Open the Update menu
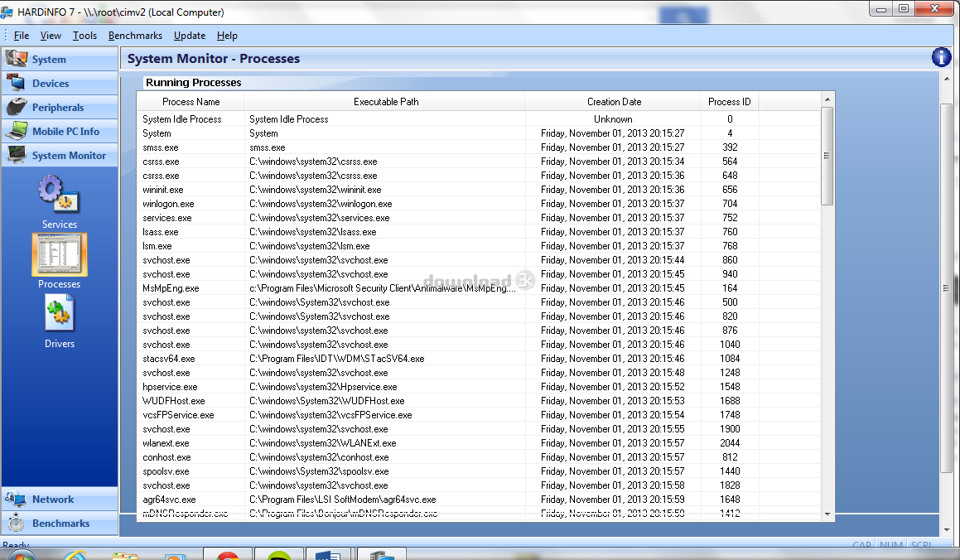 pyautogui.click(x=190, y=36)
